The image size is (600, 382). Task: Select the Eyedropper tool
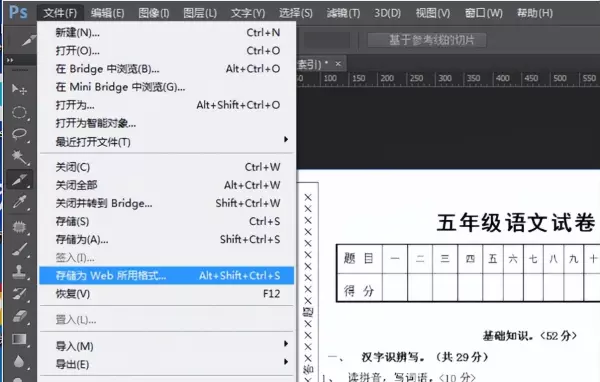click(19, 202)
